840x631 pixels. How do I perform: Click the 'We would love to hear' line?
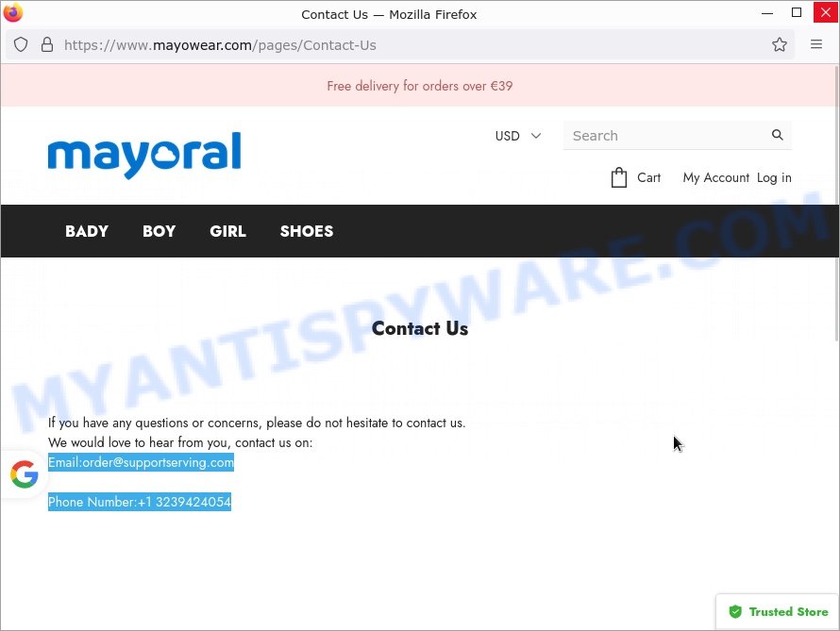180,442
